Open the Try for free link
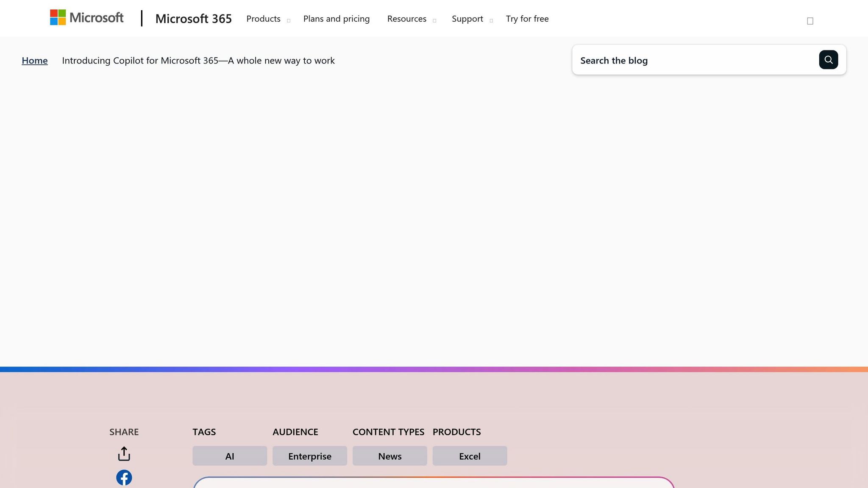Image resolution: width=868 pixels, height=488 pixels. tap(527, 19)
